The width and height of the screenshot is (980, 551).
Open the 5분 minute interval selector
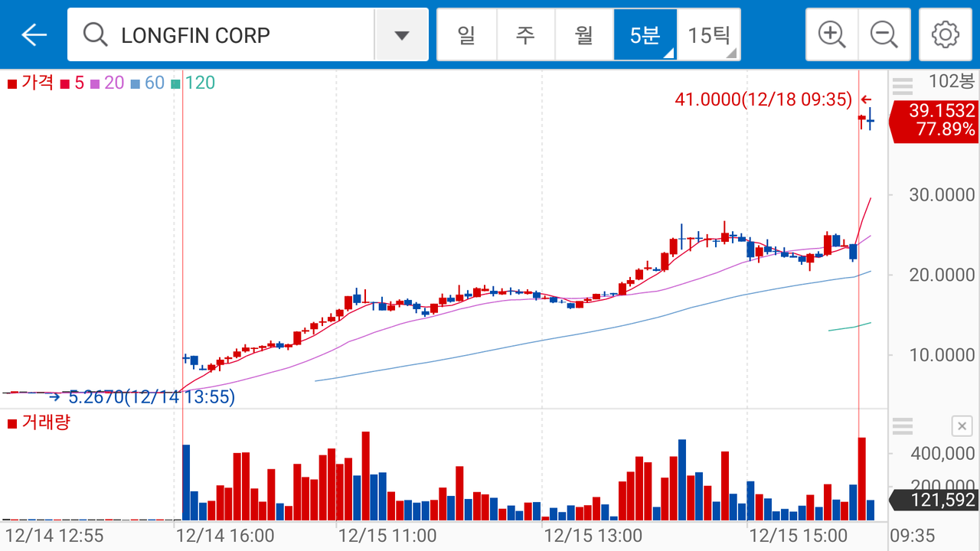645,35
